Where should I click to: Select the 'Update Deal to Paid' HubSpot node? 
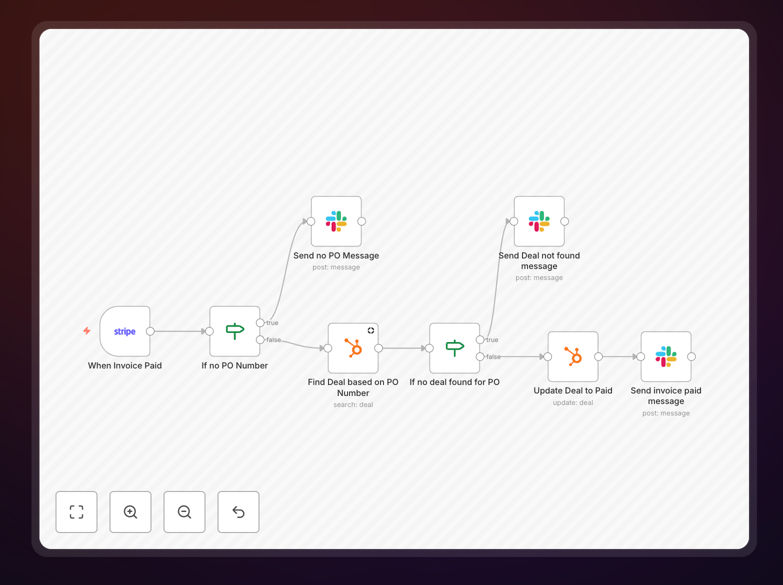coord(573,357)
